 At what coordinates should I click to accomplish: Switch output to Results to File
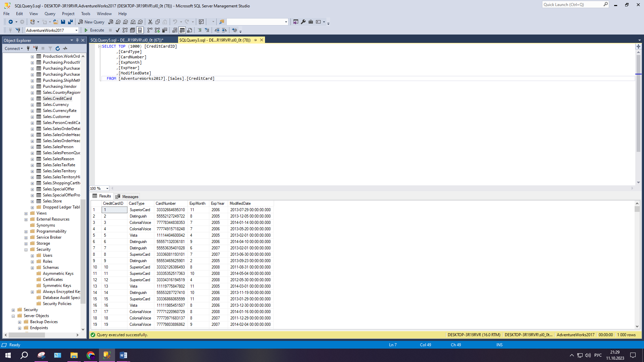pyautogui.click(x=190, y=30)
